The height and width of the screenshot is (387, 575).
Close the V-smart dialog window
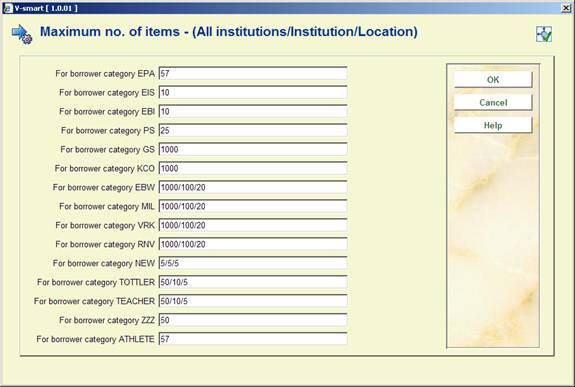click(566, 8)
